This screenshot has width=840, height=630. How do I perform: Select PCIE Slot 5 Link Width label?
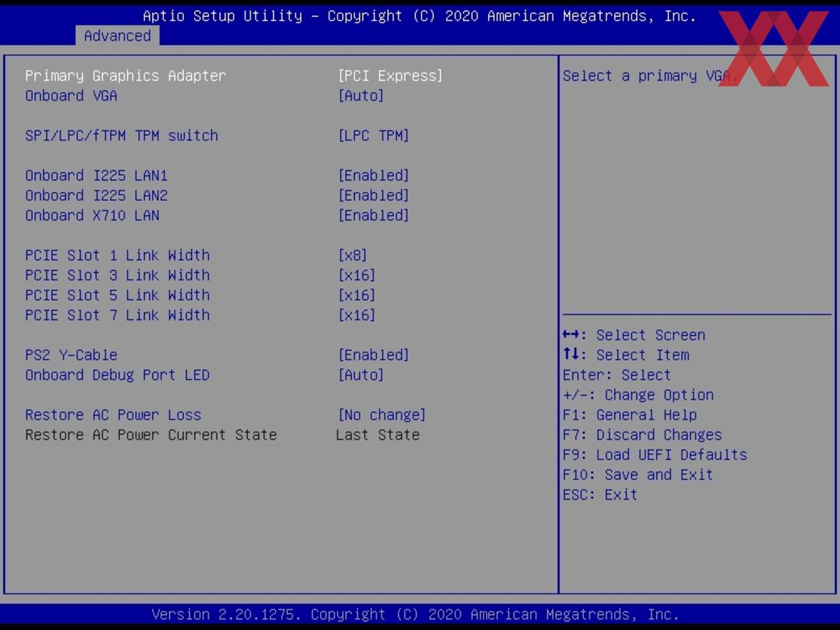pos(117,295)
